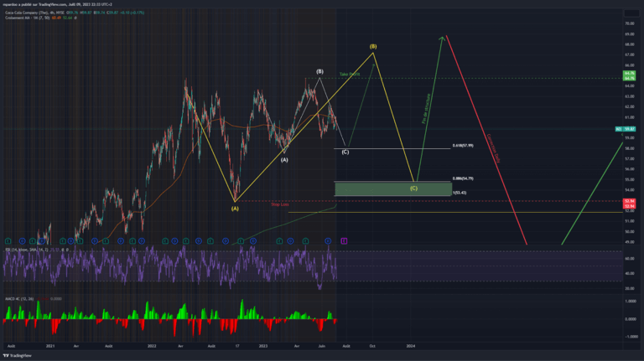Click the 0.886(54.79) Fibonacci level label
The width and height of the screenshot is (644, 361).
(x=463, y=178)
